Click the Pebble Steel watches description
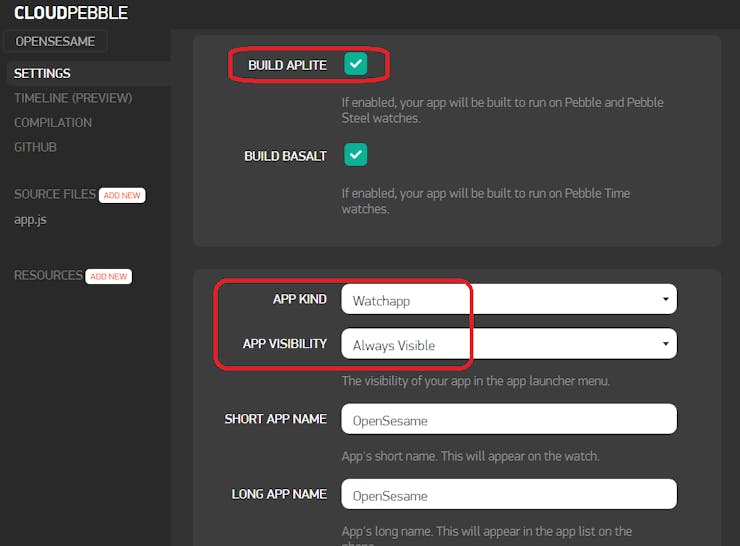 coord(502,110)
